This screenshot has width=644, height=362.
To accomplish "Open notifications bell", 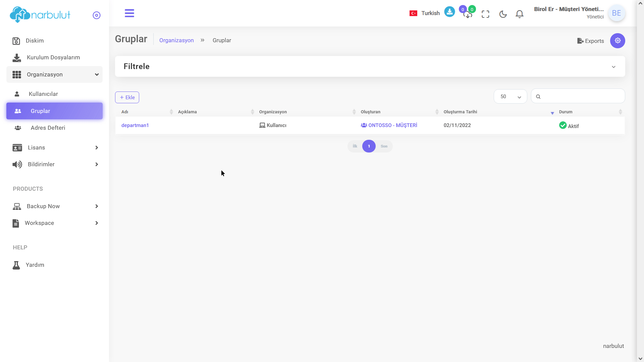I will coord(520,14).
